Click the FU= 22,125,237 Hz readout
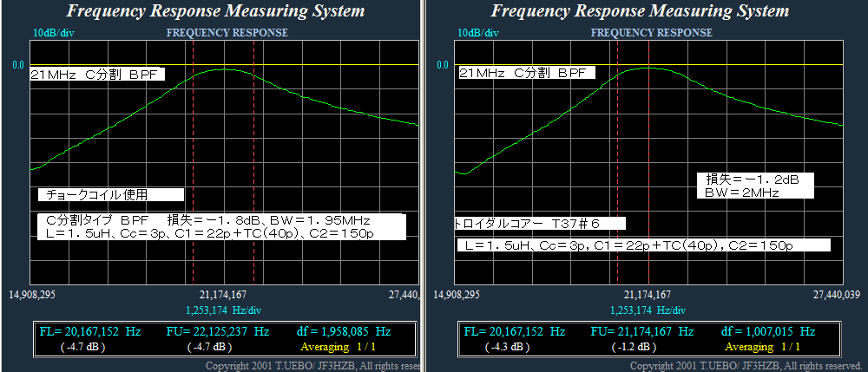The image size is (868, 372). pyautogui.click(x=217, y=331)
